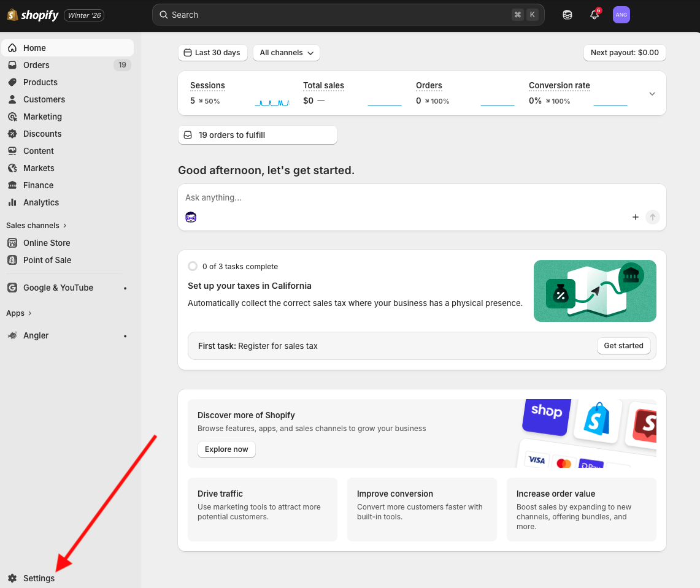Image resolution: width=700 pixels, height=588 pixels.
Task: Expand the Sales channels section
Action: click(x=36, y=225)
